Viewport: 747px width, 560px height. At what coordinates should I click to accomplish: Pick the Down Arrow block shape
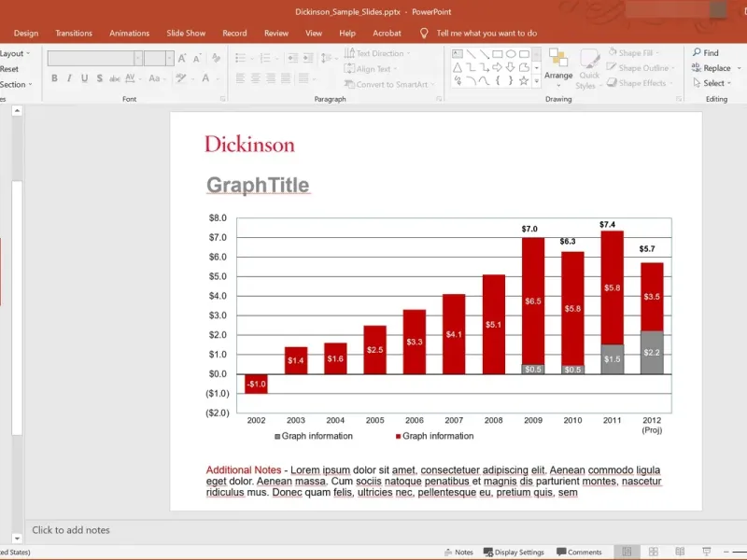[511, 67]
